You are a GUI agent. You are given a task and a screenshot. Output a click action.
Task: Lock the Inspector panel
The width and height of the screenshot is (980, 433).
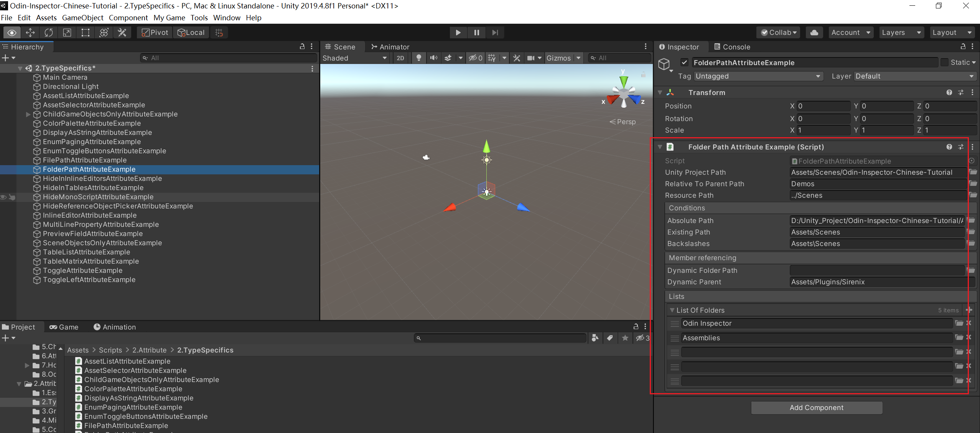[x=963, y=46]
